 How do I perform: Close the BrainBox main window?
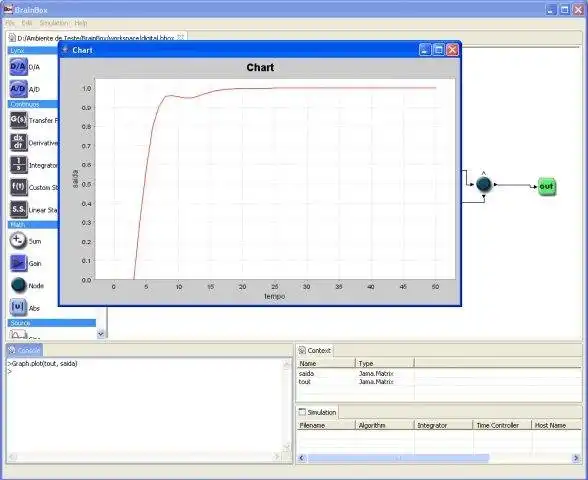click(579, 9)
